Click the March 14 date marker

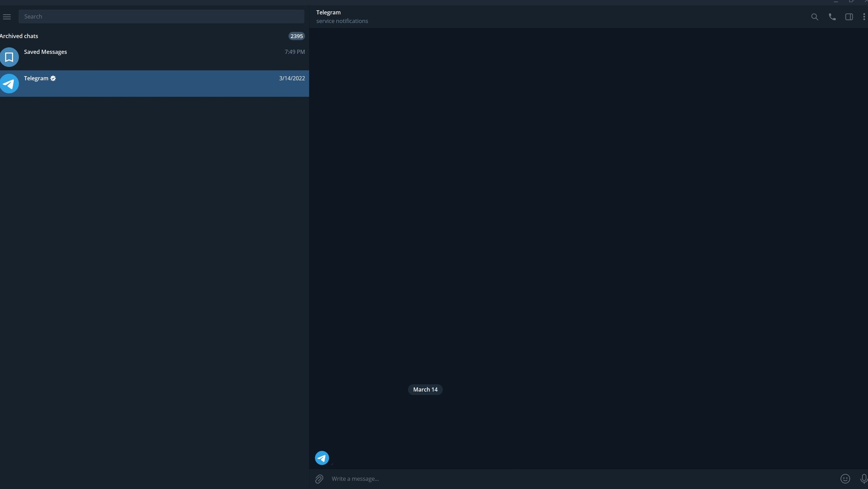[x=425, y=389]
